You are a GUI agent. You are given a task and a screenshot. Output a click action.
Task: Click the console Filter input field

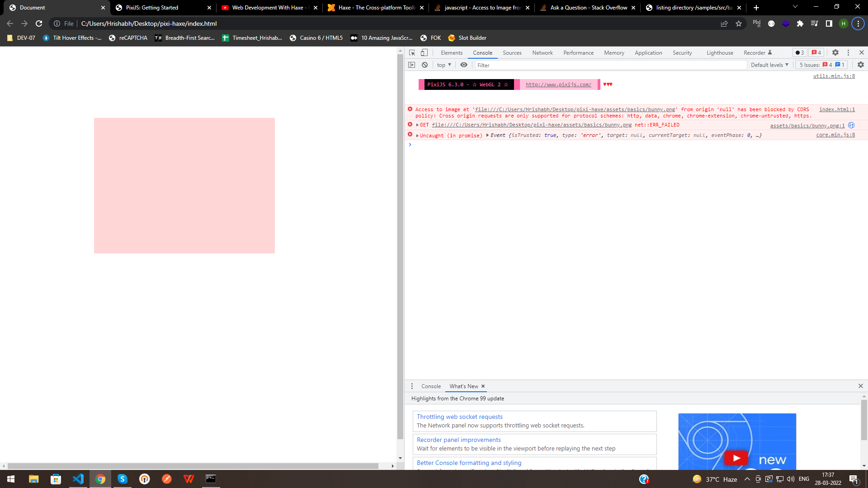point(610,66)
